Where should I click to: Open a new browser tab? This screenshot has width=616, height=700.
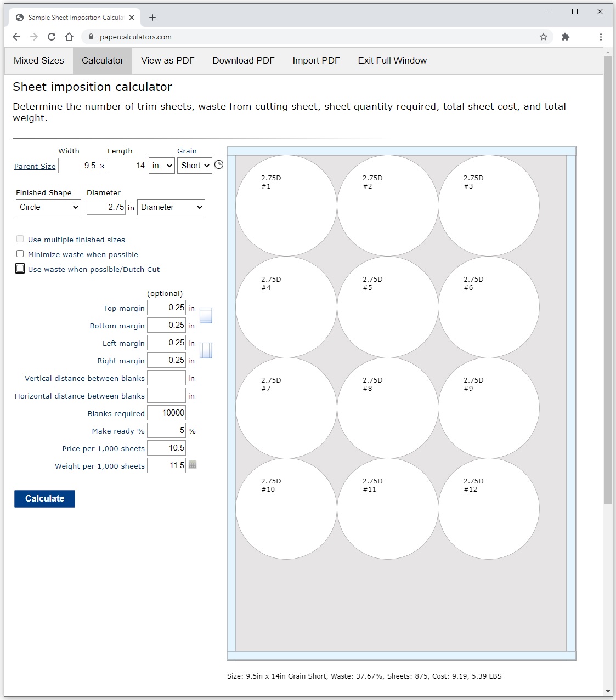[152, 18]
